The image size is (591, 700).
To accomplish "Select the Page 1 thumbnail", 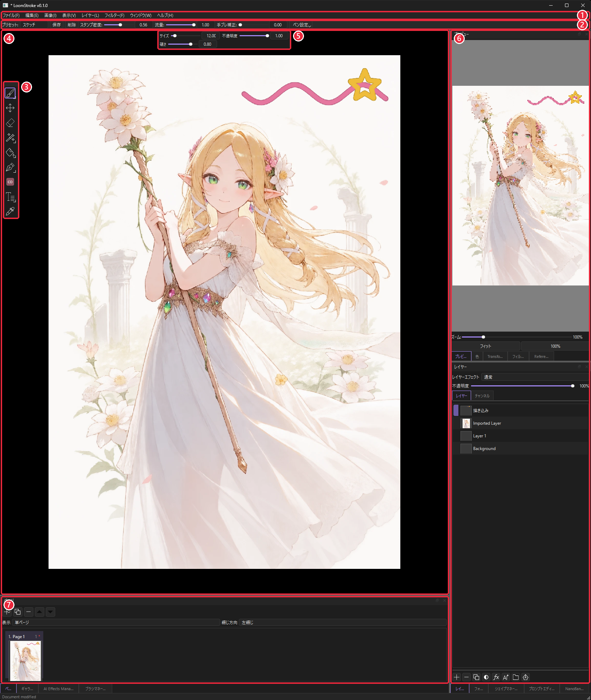I will [x=25, y=660].
